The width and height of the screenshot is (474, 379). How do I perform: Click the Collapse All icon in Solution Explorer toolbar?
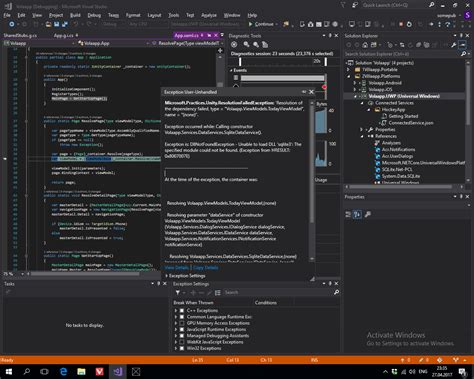coord(418,45)
